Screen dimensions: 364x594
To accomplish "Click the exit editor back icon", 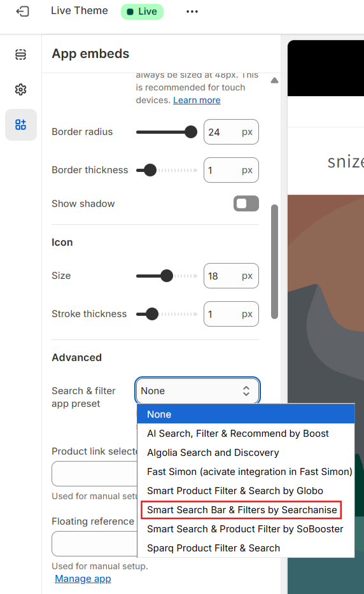I will [x=22, y=11].
